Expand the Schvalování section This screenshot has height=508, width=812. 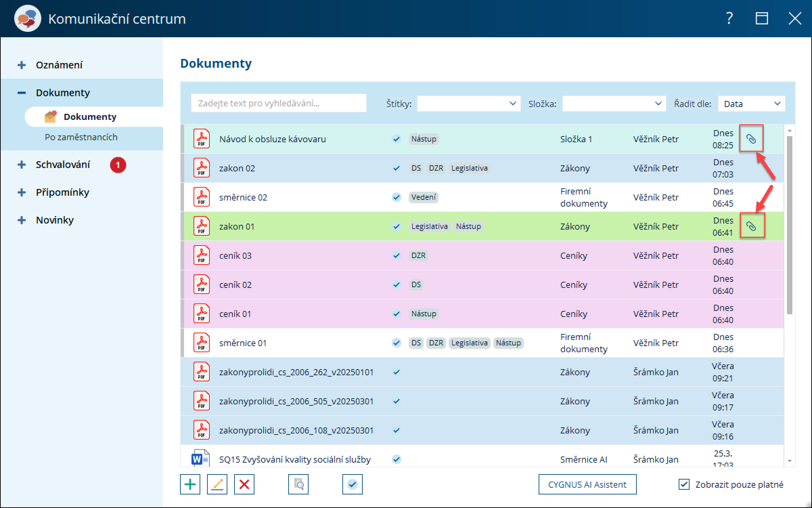tap(22, 165)
